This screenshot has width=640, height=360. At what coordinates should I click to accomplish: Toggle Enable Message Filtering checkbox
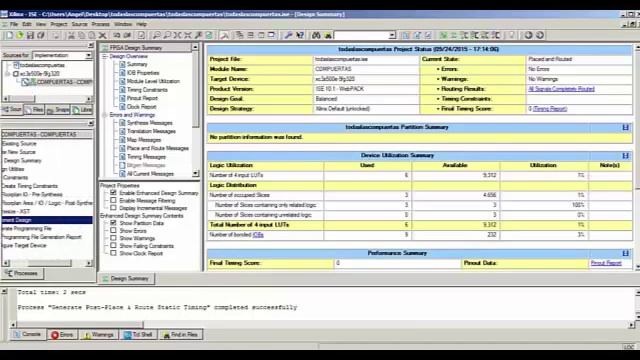pos(113,200)
